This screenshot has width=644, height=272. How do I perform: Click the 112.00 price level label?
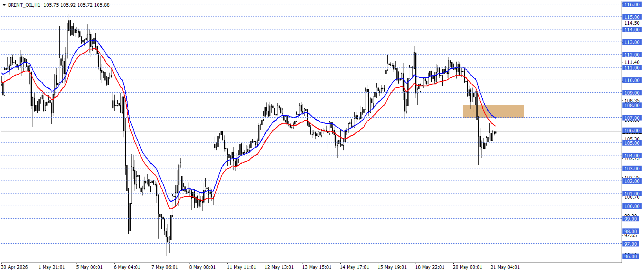tap(632, 55)
